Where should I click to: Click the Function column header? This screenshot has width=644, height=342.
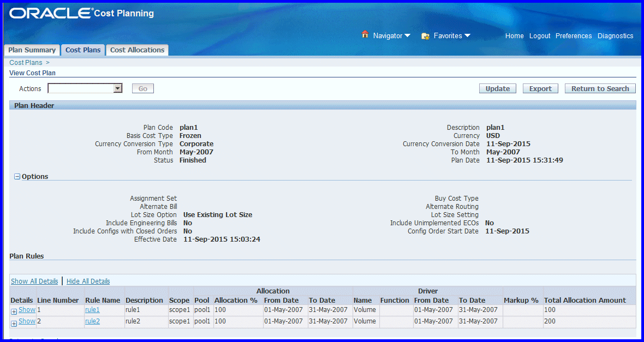click(x=395, y=300)
